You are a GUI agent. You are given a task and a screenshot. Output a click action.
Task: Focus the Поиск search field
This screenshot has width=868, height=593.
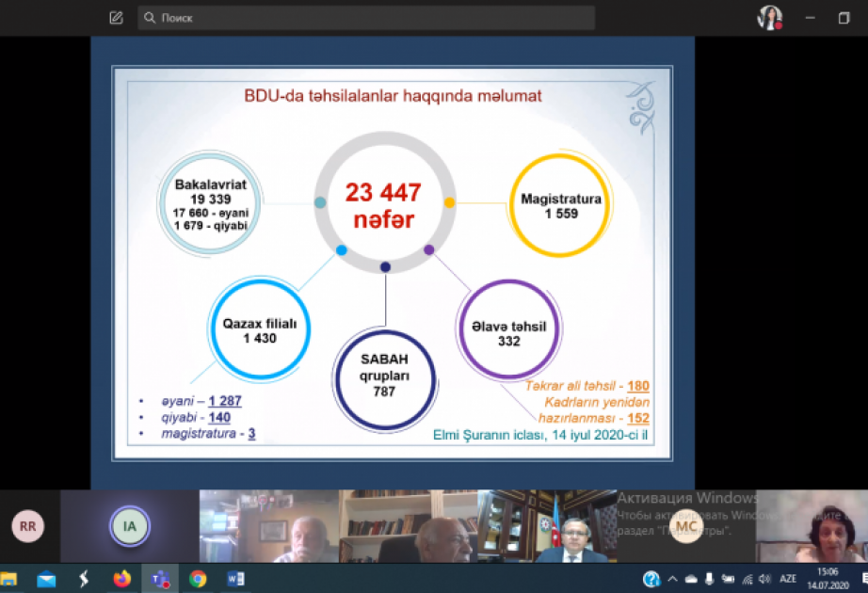click(366, 18)
